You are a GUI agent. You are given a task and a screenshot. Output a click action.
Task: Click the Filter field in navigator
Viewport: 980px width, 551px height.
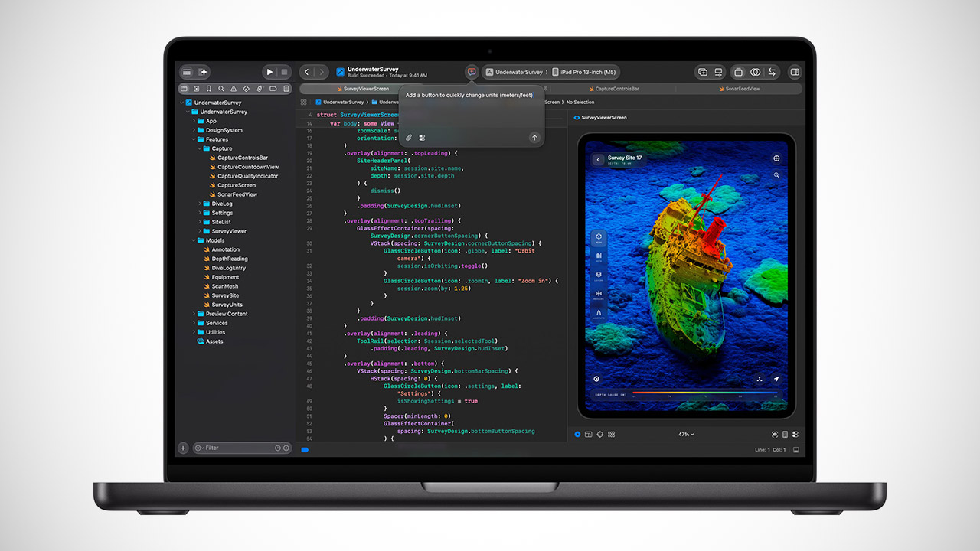point(242,448)
